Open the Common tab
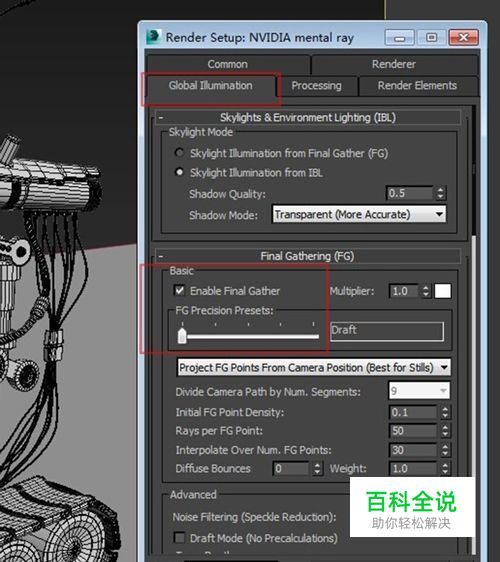The width and height of the screenshot is (500, 562). (x=228, y=64)
